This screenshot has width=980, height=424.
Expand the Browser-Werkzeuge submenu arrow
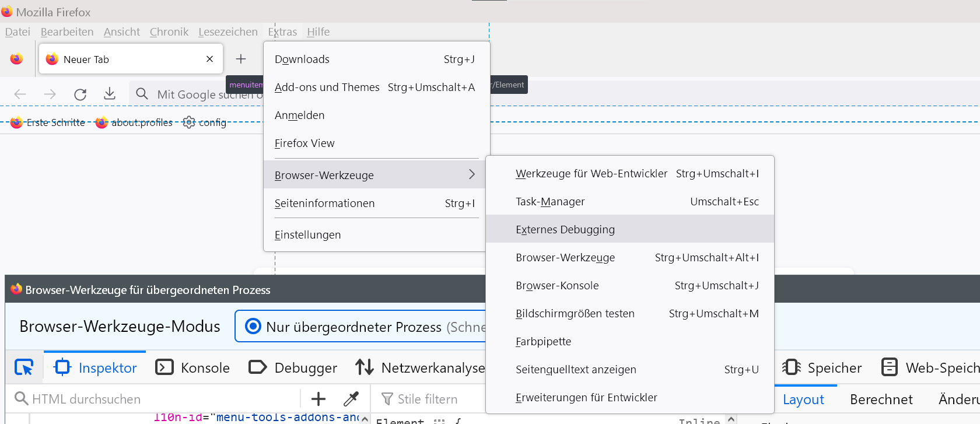472,174
